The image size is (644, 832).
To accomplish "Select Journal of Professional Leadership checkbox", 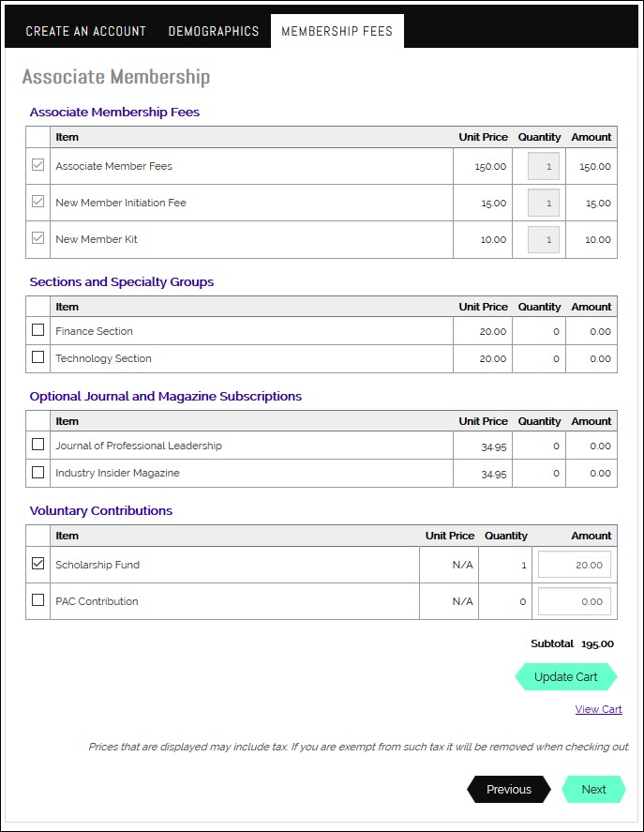I will coord(37,444).
